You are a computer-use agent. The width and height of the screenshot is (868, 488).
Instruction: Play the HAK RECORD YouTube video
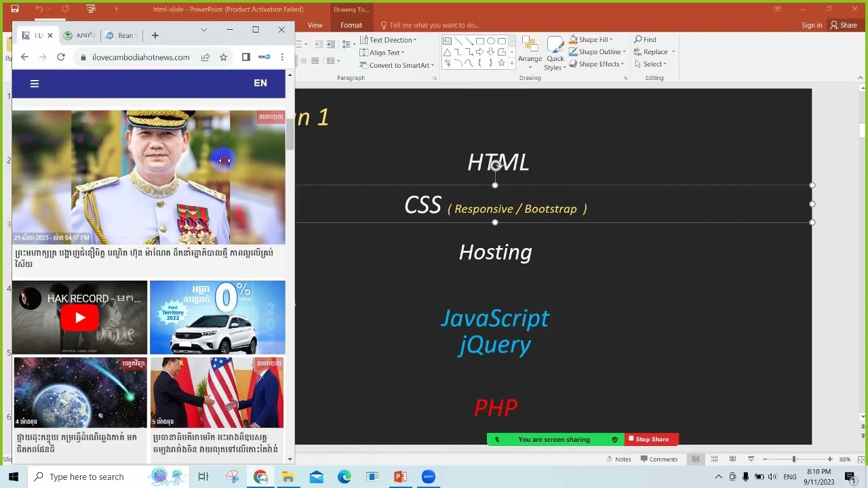80,317
